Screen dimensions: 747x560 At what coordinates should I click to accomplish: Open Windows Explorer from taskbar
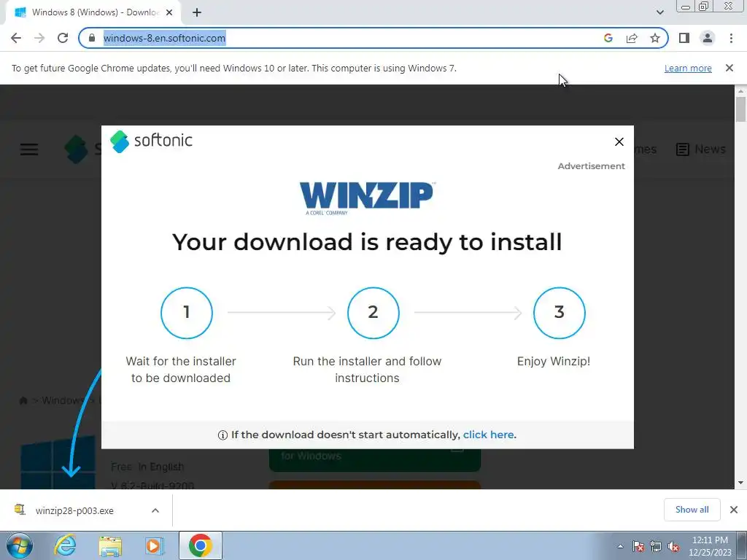click(110, 545)
